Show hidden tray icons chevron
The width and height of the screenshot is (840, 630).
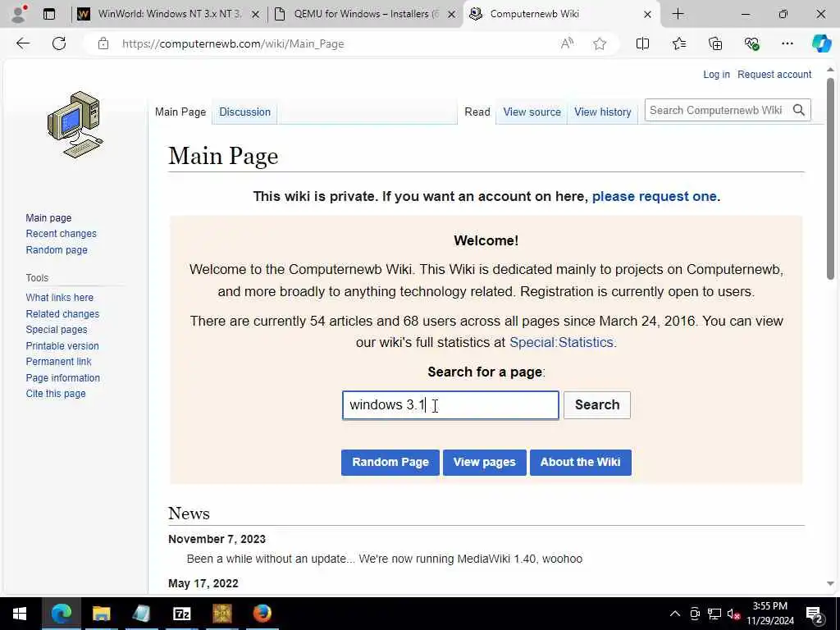tap(675, 614)
